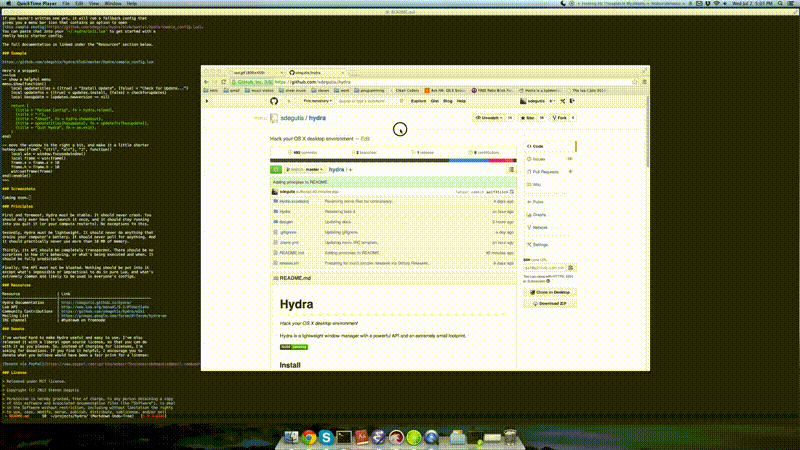Open Pulse in repo sidebar
The image size is (800, 450).
[538, 202]
